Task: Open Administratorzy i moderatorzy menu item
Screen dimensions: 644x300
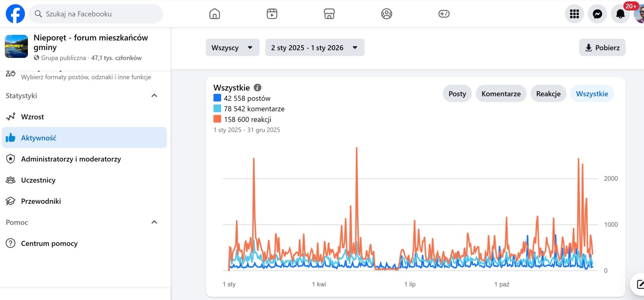Action: coord(71,159)
